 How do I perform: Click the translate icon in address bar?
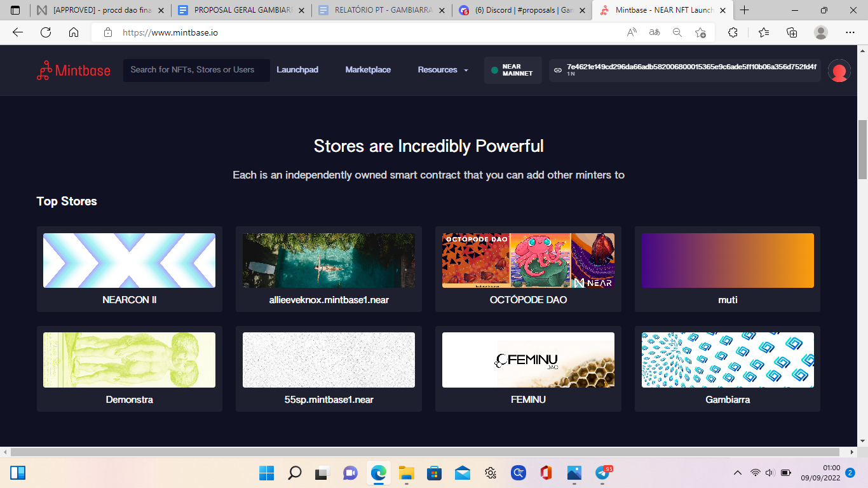click(x=654, y=32)
